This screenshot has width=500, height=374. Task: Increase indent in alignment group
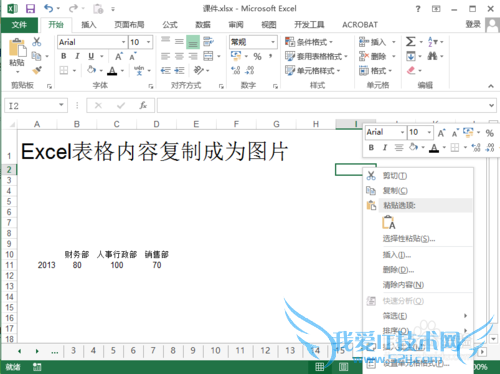179,70
